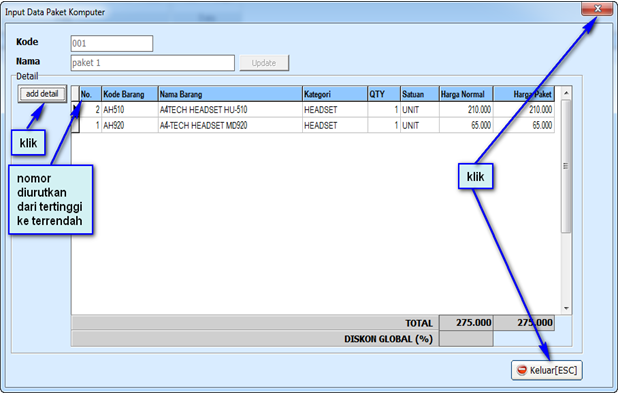Close the Input Data Paket Komputer window

point(597,9)
